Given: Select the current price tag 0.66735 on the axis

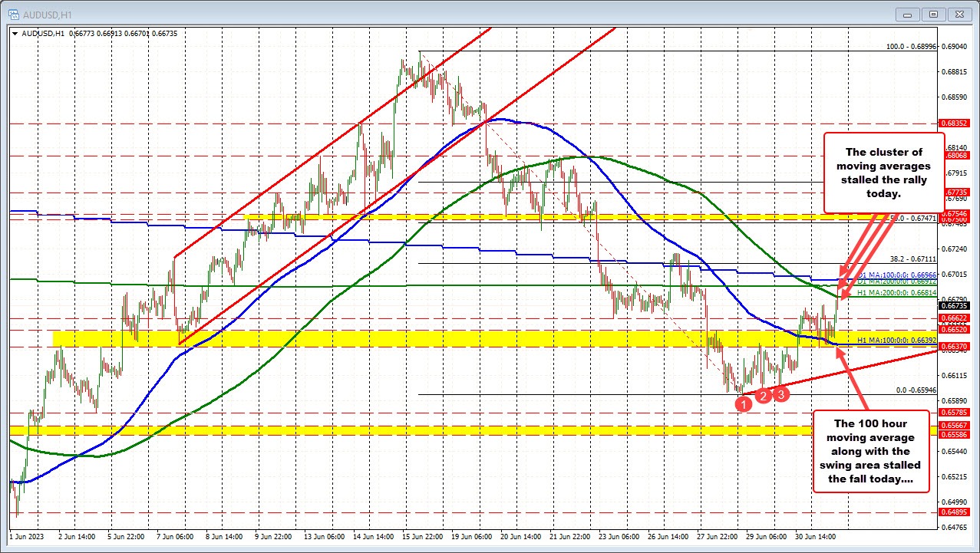Looking at the screenshot, I should click(955, 305).
